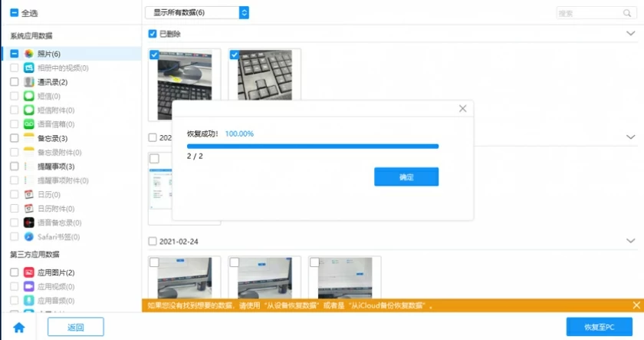The width and height of the screenshot is (644, 340).
Task: Click the 系统应用数据 section heading
Action: point(31,36)
